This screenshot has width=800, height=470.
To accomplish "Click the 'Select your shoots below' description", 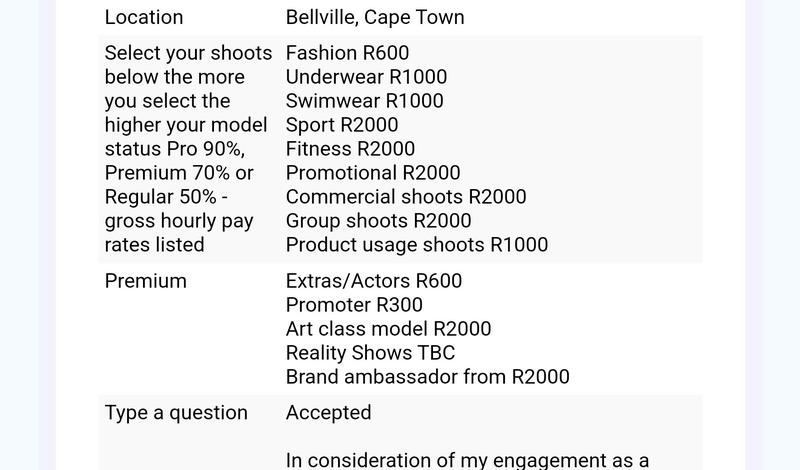I will pyautogui.click(x=188, y=149).
